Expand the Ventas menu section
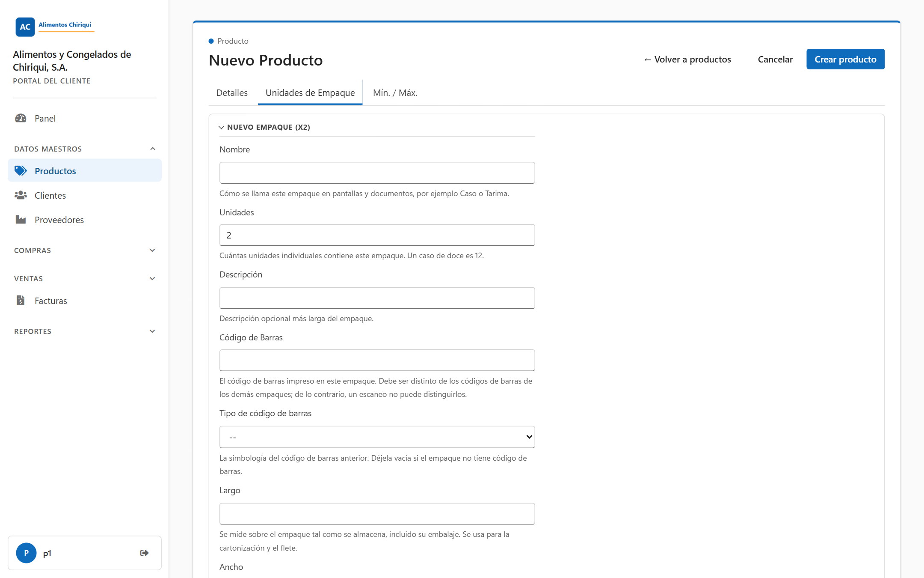 coord(152,278)
